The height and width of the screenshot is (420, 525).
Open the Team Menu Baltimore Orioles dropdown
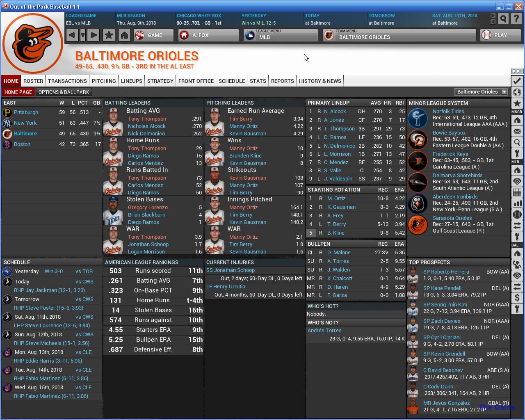click(399, 35)
